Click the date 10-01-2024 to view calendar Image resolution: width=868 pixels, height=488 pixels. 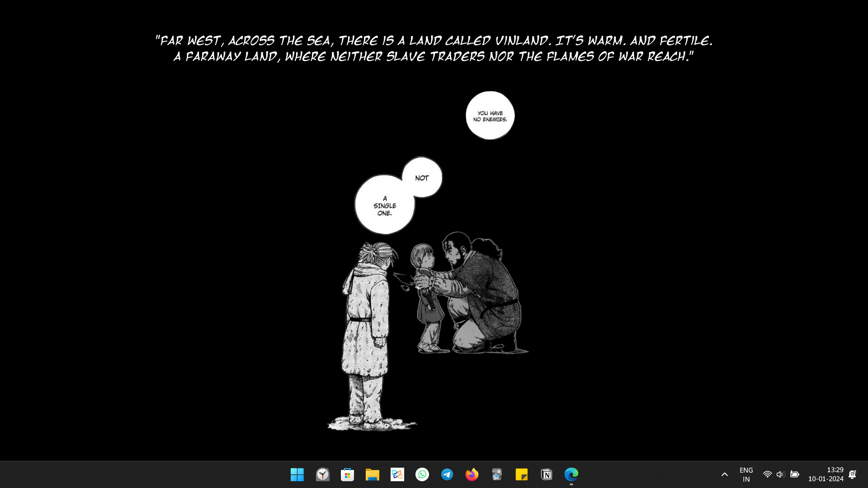click(826, 479)
